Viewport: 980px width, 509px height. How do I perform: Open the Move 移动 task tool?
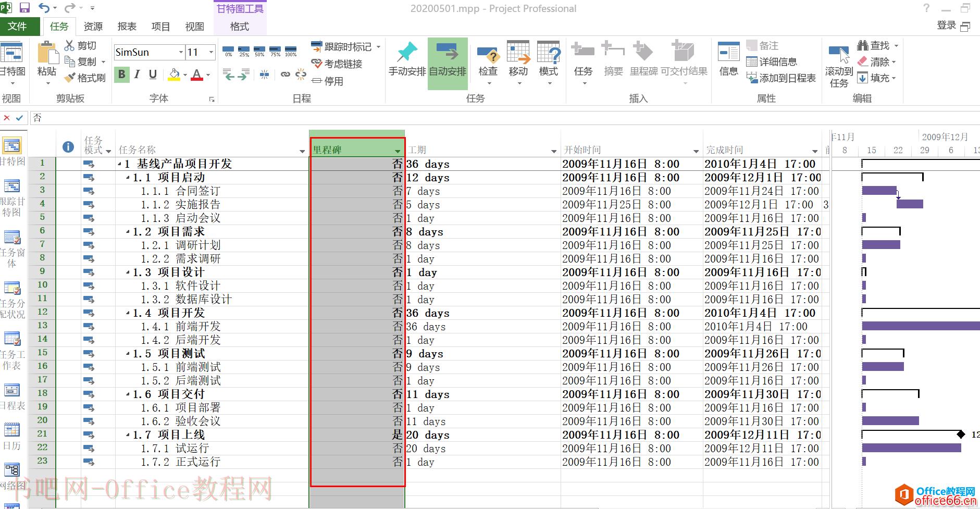[x=518, y=61]
